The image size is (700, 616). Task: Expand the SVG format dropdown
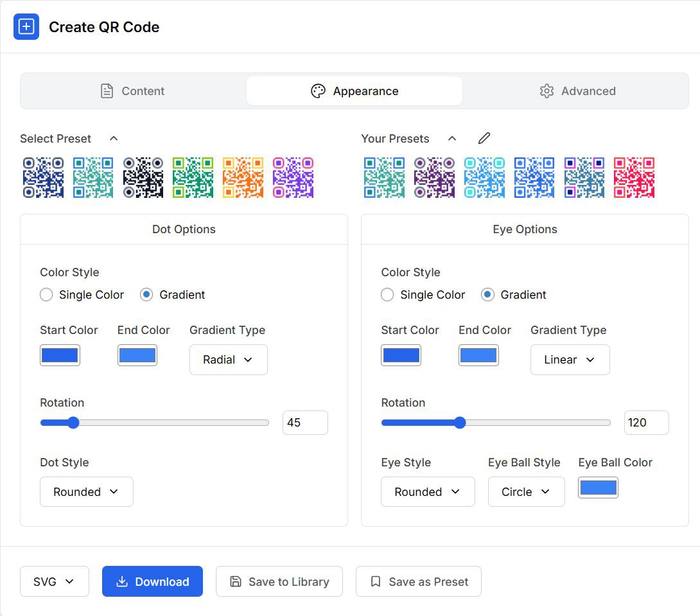(x=54, y=582)
